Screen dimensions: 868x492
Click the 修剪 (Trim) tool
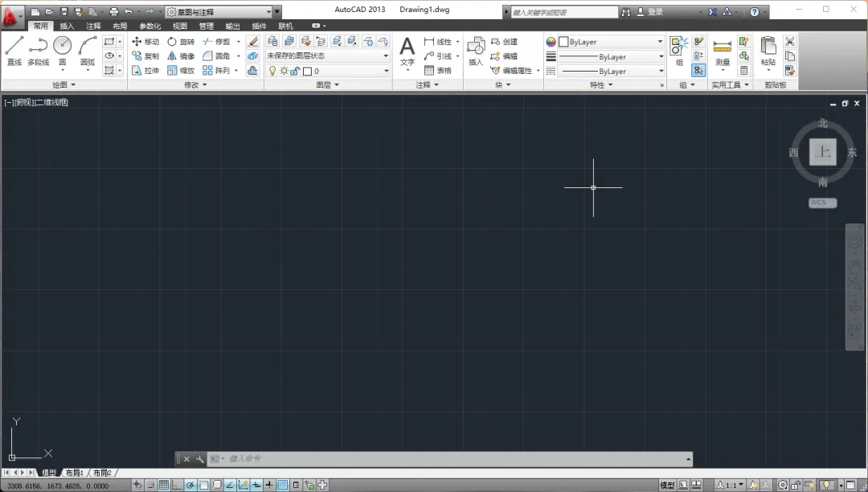coord(216,42)
